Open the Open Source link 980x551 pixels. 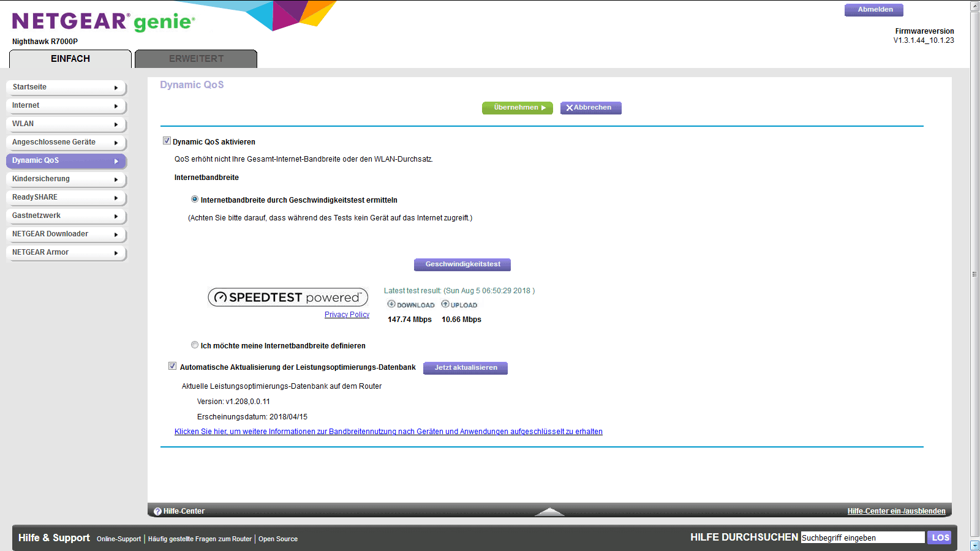click(x=278, y=539)
